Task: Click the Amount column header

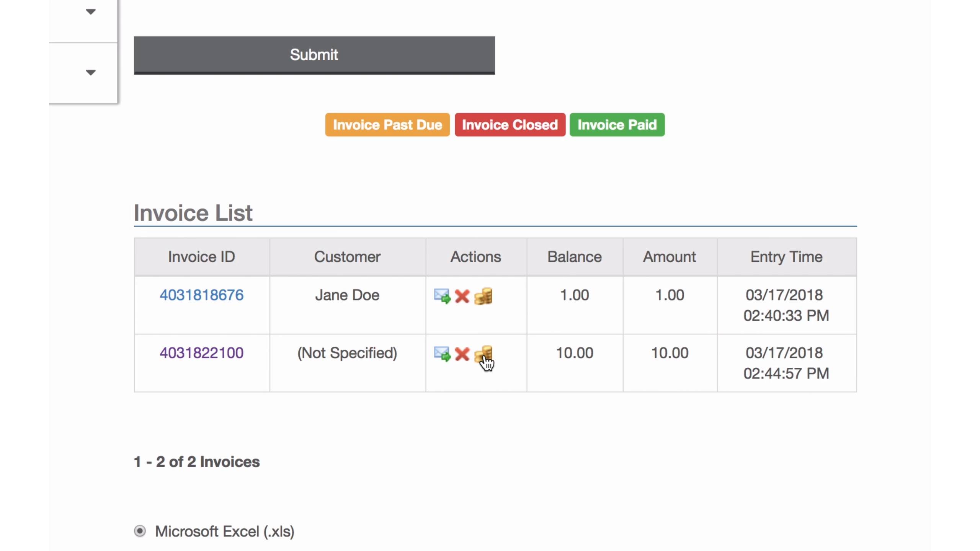Action: click(669, 257)
